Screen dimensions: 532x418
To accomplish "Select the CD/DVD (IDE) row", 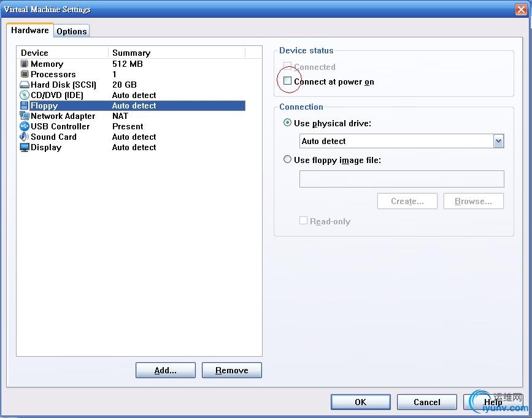I will click(x=133, y=95).
